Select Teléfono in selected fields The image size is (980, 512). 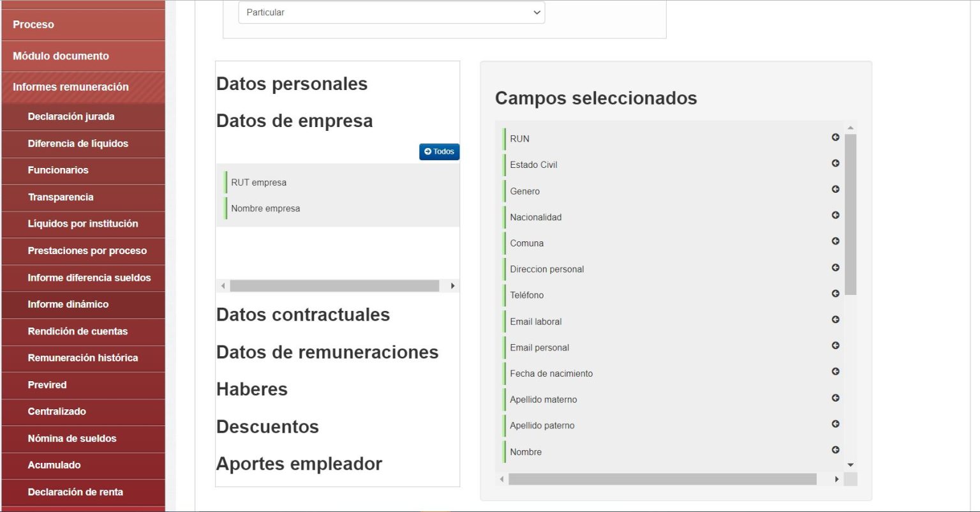pyautogui.click(x=673, y=295)
